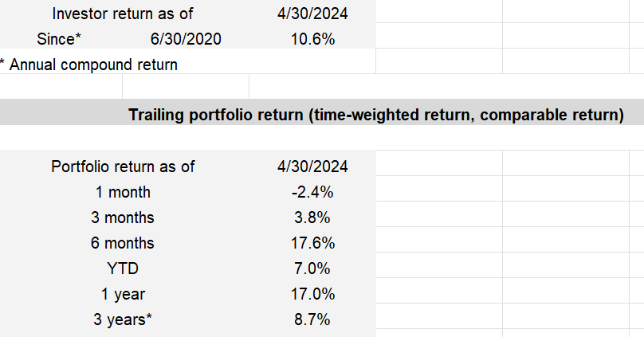Select the "3 months" label cell
The width and height of the screenshot is (644, 337).
click(x=123, y=217)
